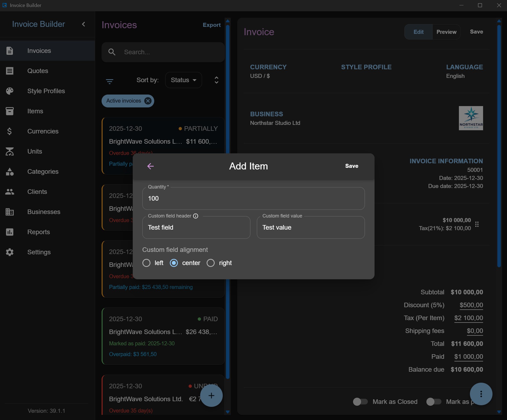Select the right alignment radio button
This screenshot has width=507, height=420.
tap(211, 263)
